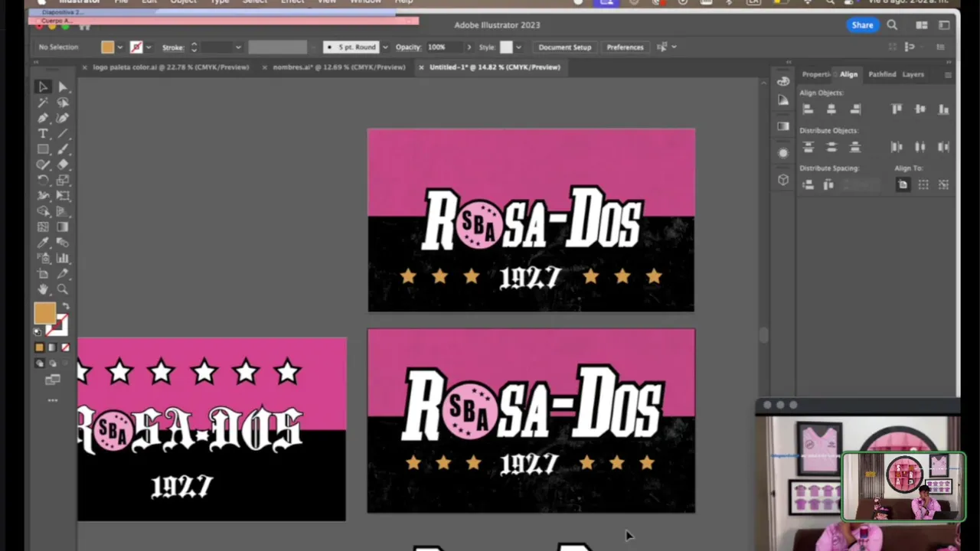Image resolution: width=980 pixels, height=551 pixels.
Task: Open the Color panel icon
Action: tap(782, 81)
